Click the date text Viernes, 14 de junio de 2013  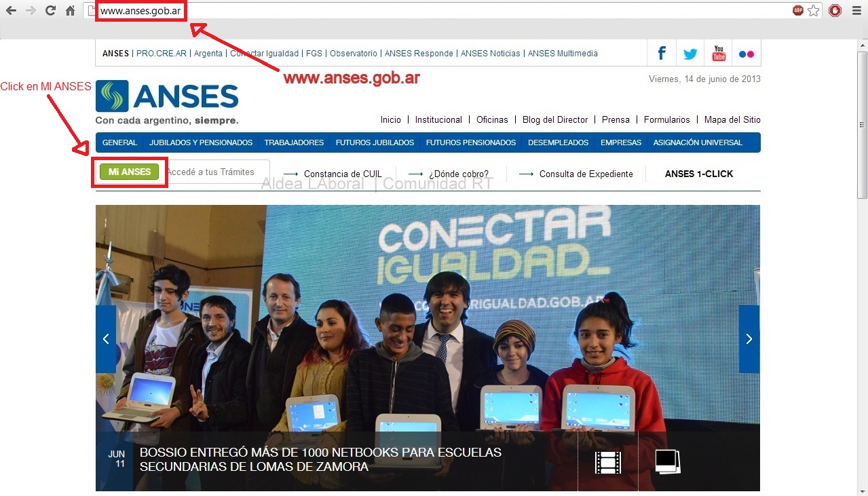click(704, 79)
